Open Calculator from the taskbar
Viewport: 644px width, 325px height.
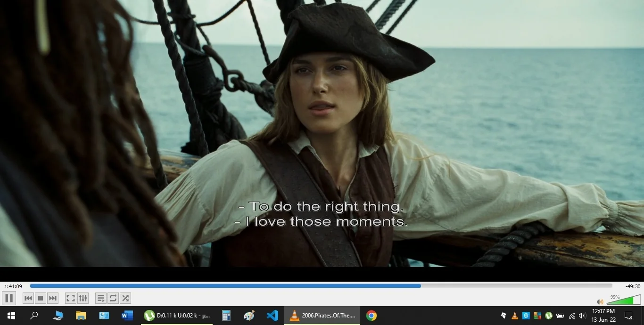click(226, 316)
